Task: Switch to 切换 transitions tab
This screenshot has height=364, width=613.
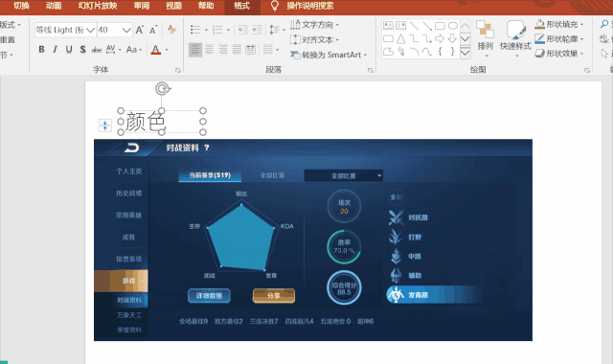Action: (x=21, y=6)
